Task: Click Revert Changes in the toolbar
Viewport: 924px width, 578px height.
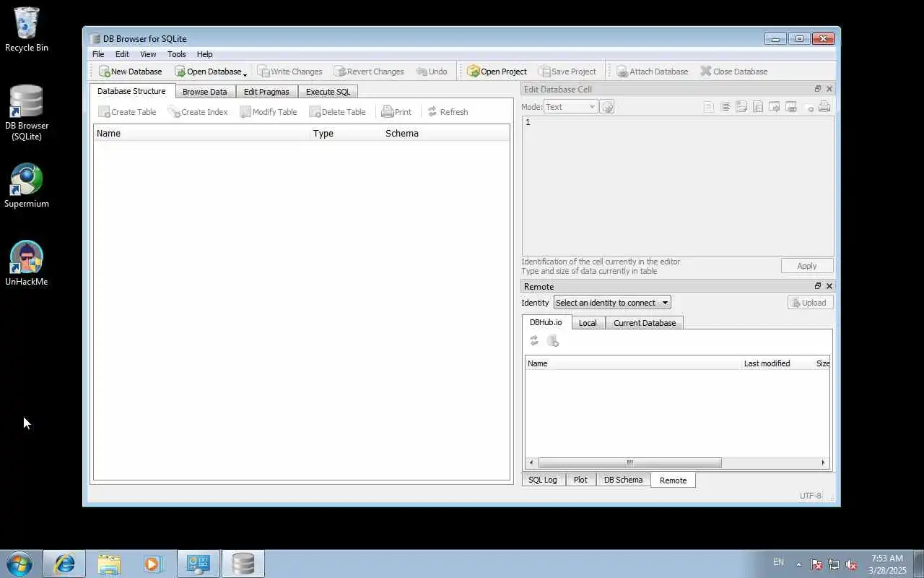Action: 368,72
